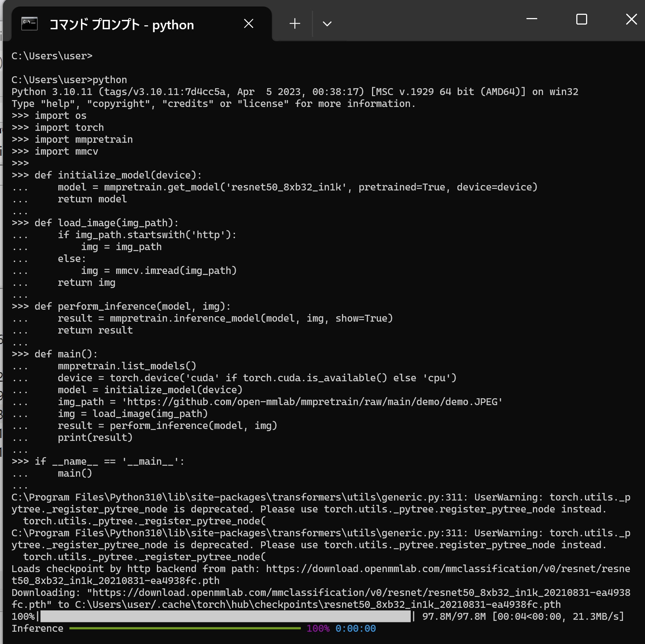This screenshot has width=645, height=644.
Task: Click the demo.JPEG GitHub URL in img_path
Action: pyautogui.click(x=312, y=402)
